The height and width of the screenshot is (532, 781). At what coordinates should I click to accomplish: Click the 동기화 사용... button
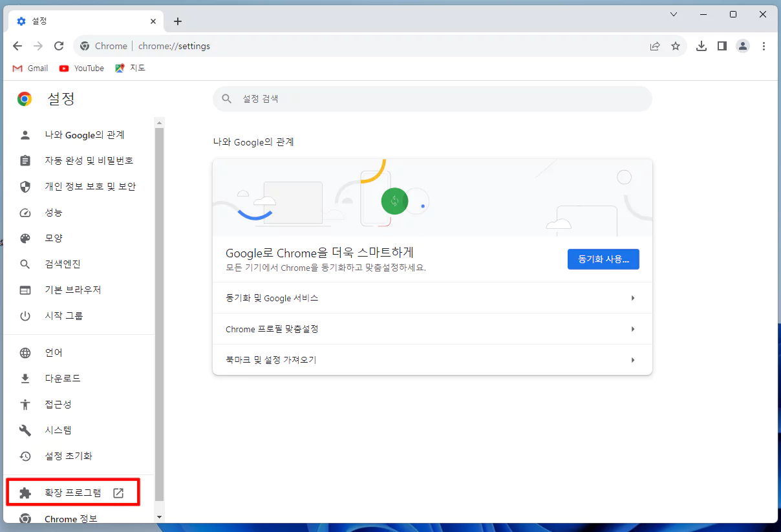[603, 259]
